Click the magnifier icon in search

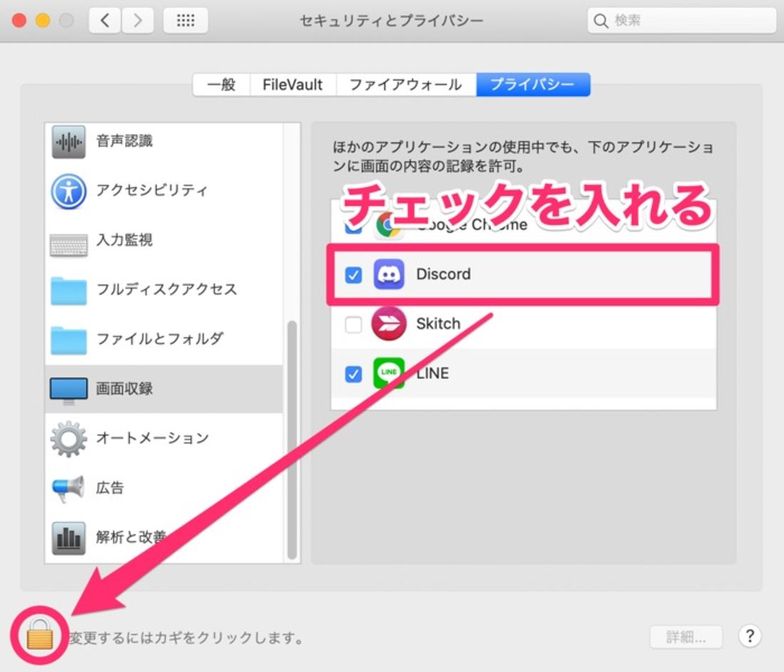coord(601,21)
